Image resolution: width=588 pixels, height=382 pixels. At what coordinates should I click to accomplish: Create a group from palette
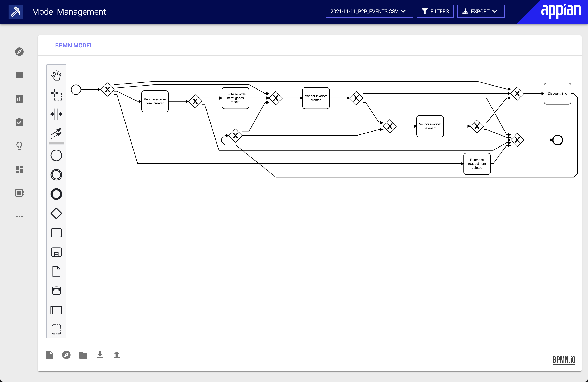(56, 329)
